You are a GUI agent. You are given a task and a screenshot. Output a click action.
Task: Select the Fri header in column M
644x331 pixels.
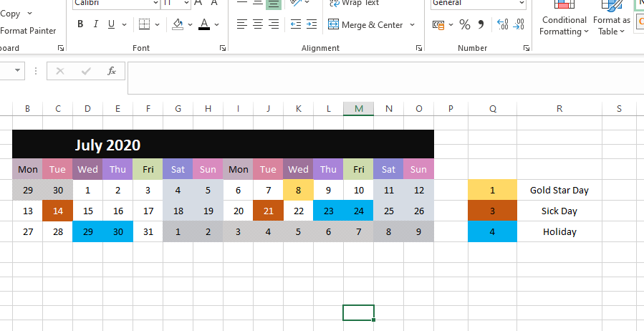[359, 169]
